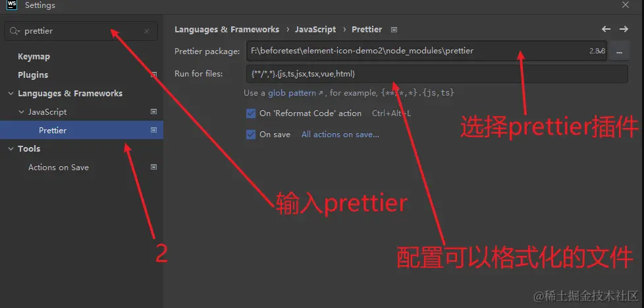Open Actions on Save settings page

coord(59,168)
